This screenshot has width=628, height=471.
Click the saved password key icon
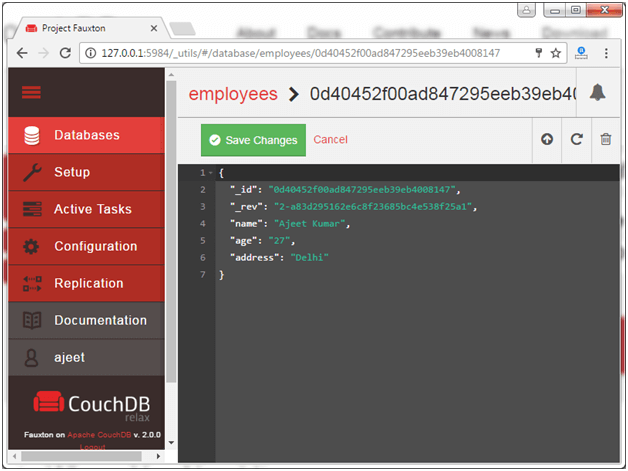(539, 53)
